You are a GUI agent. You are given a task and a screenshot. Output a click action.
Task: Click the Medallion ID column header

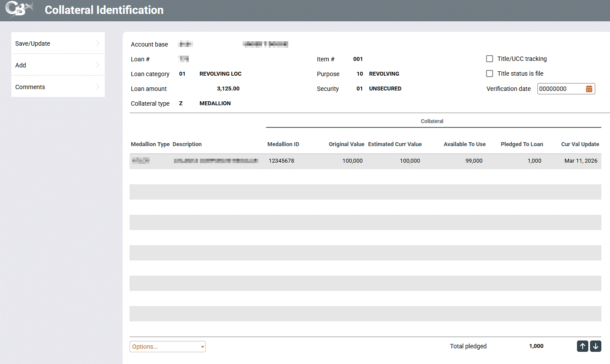[x=283, y=144]
